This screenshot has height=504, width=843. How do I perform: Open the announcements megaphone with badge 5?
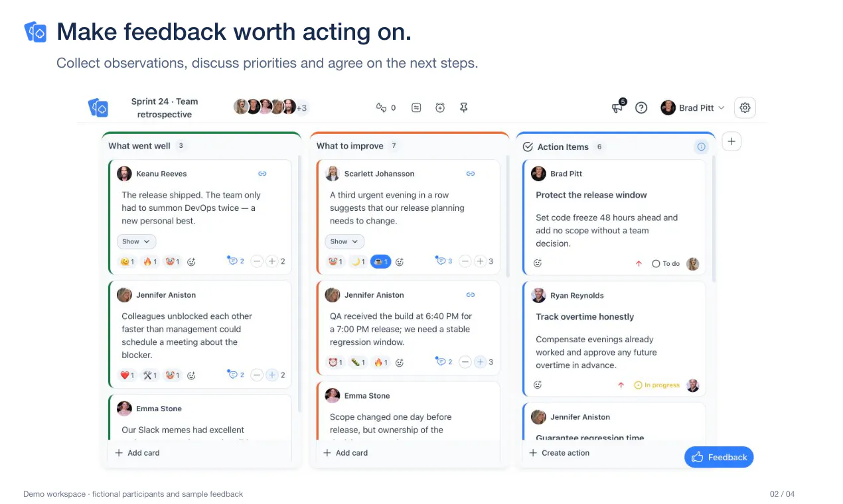coord(618,107)
